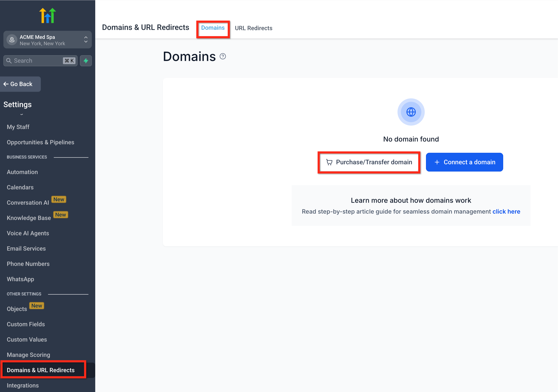This screenshot has height=392, width=558.
Task: Open the Purchase/Transfer domain button
Action: click(369, 162)
